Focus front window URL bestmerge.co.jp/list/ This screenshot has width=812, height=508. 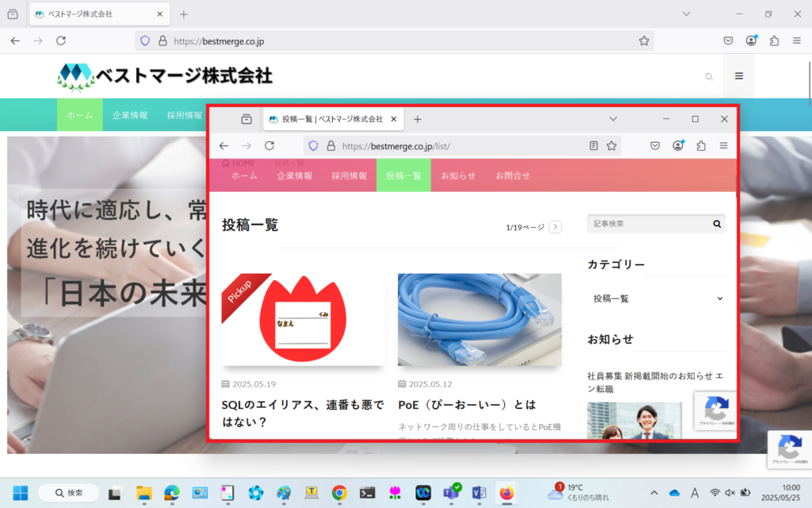461,146
